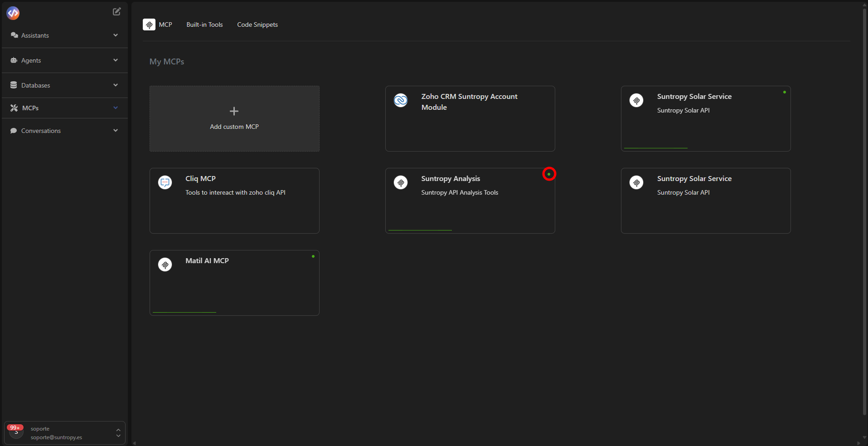
Task: Click the My MCPs heading
Action: click(x=167, y=62)
